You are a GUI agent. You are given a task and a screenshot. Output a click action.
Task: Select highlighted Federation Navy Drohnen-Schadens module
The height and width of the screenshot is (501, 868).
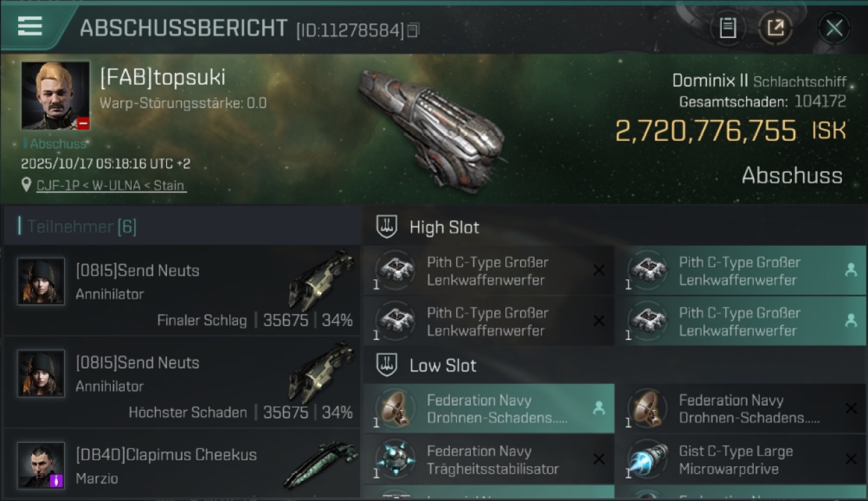489,409
